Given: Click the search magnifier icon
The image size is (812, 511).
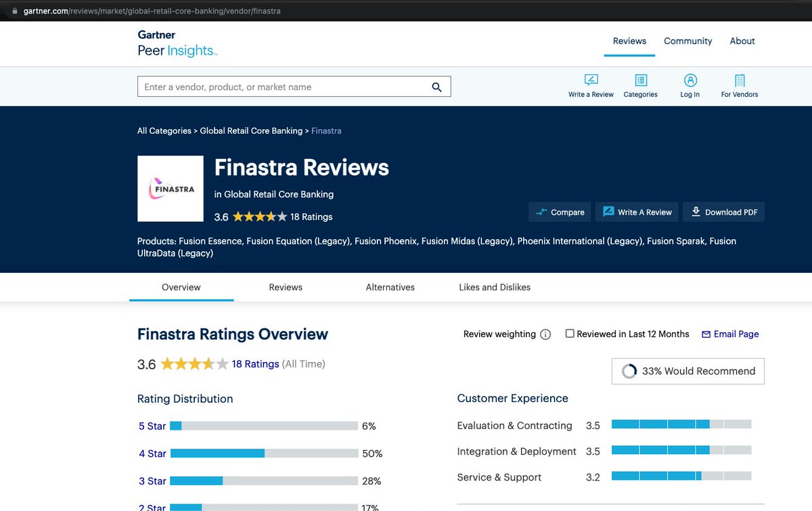Looking at the screenshot, I should (x=436, y=87).
